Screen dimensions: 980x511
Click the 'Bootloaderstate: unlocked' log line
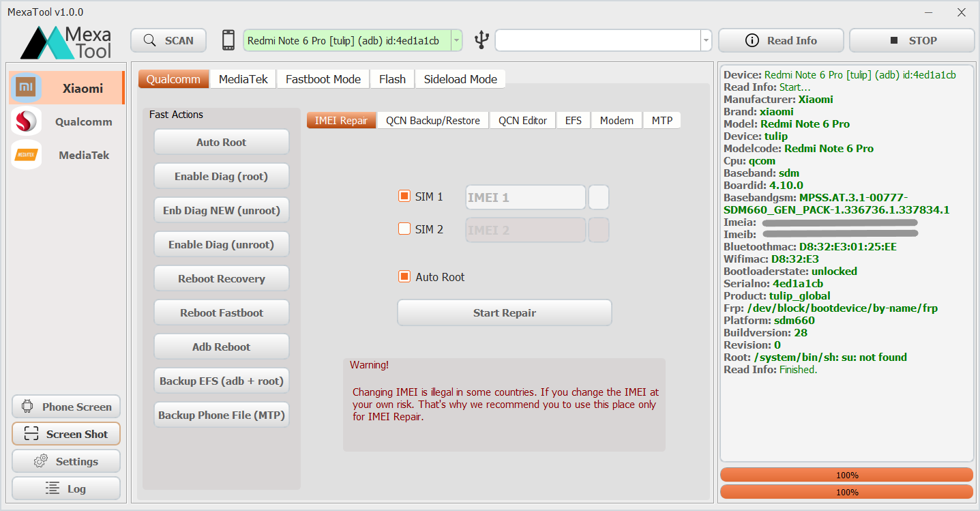(790, 271)
